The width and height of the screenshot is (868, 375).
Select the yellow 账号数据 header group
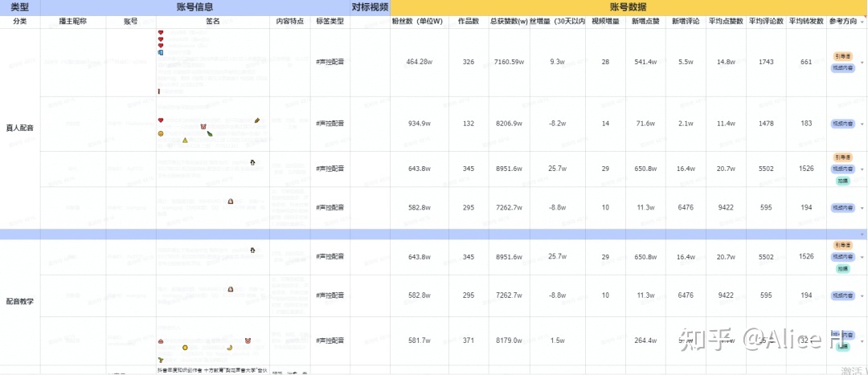(x=627, y=6)
